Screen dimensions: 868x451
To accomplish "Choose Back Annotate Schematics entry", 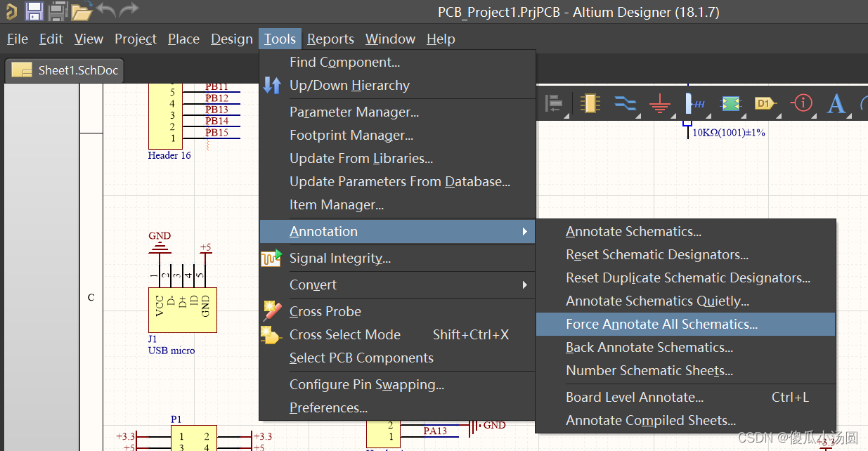I will click(685, 347).
